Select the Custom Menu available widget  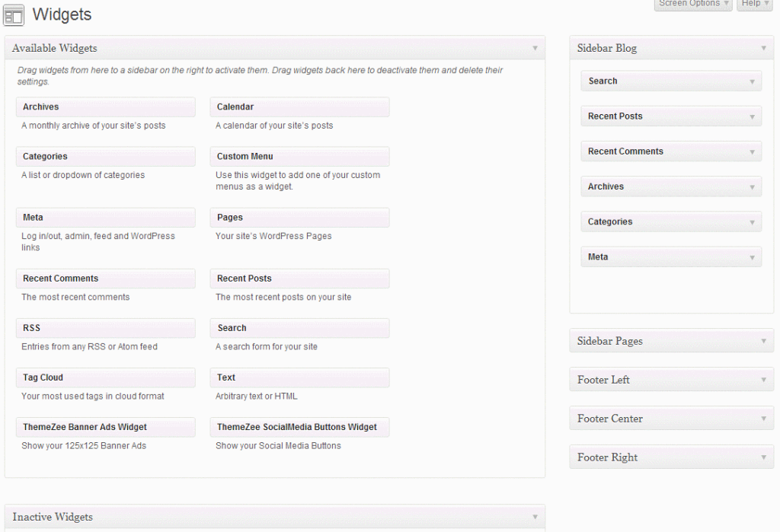point(299,157)
